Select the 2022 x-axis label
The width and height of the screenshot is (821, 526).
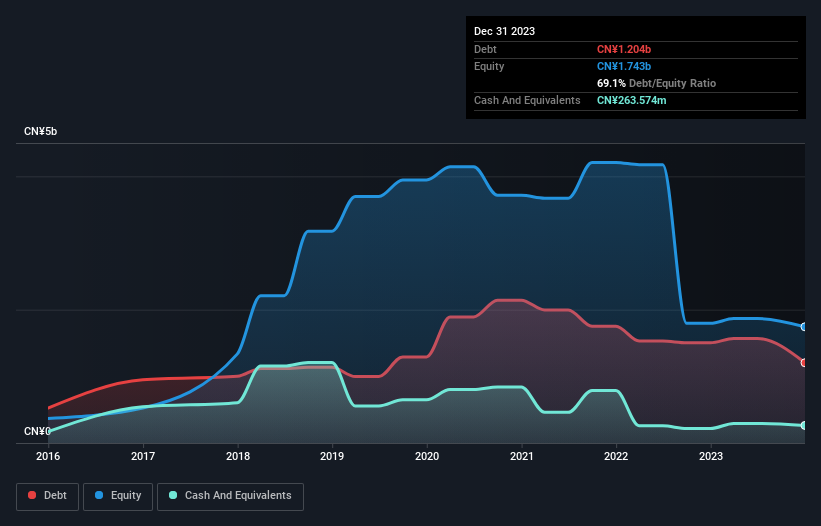coord(616,456)
